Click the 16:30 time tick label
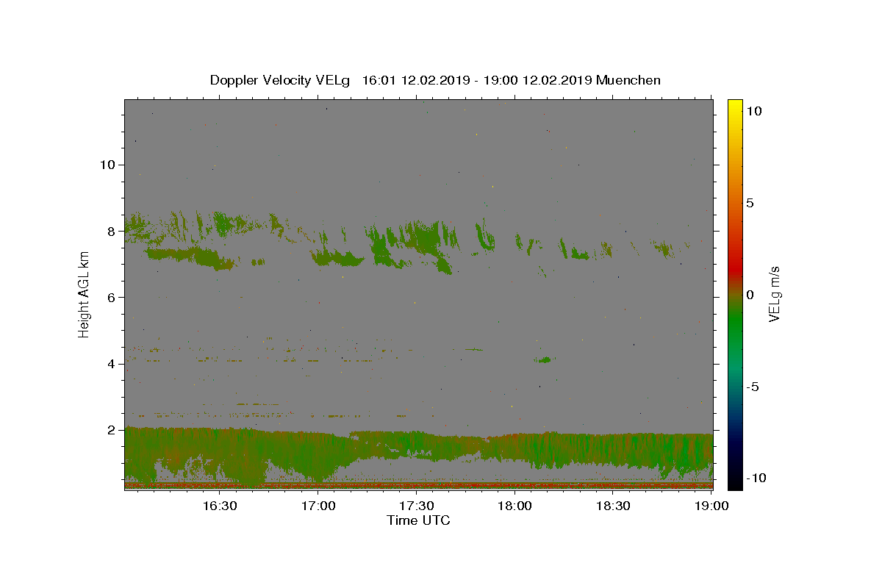Screen dimensions: 882x588 click(x=219, y=506)
